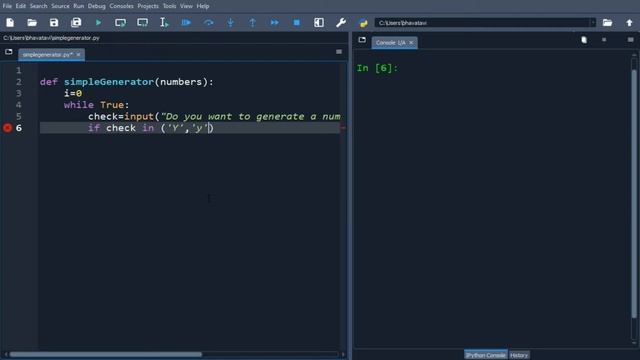Open the console tab browser button
The image size is (640, 360).
click(x=362, y=40)
